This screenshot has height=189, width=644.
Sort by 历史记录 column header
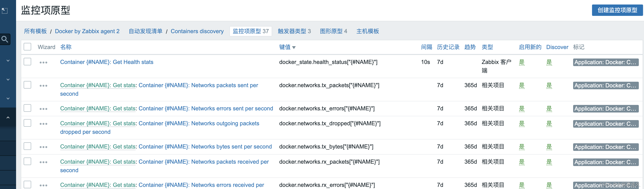pos(448,47)
